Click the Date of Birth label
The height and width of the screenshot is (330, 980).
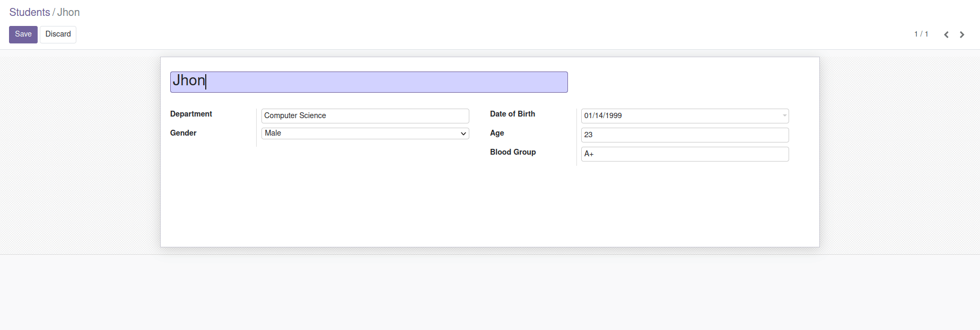click(512, 114)
